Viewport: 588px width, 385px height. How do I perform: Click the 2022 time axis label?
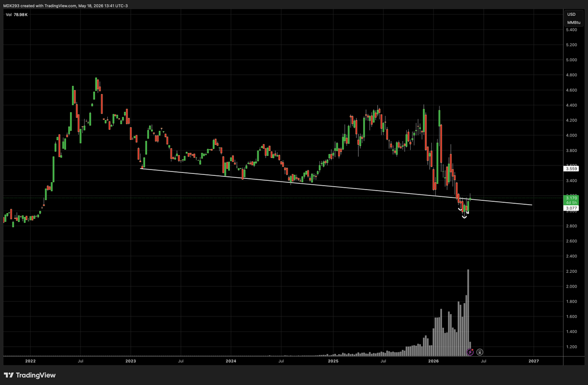(x=30, y=361)
